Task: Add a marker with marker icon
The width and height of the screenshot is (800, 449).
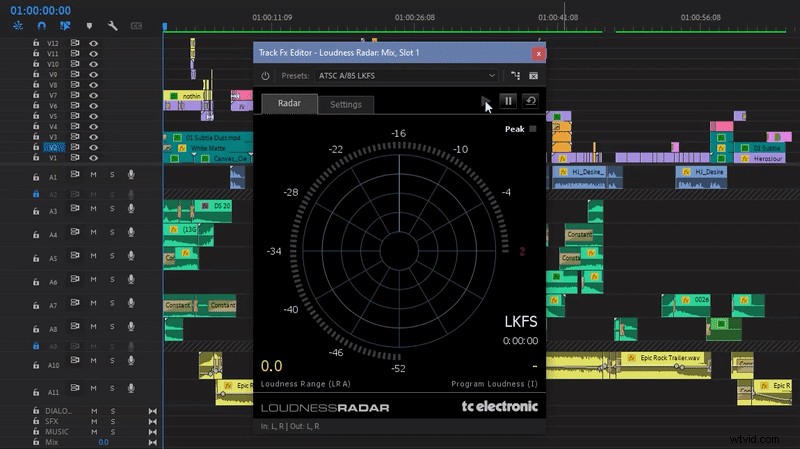Action: click(x=89, y=26)
